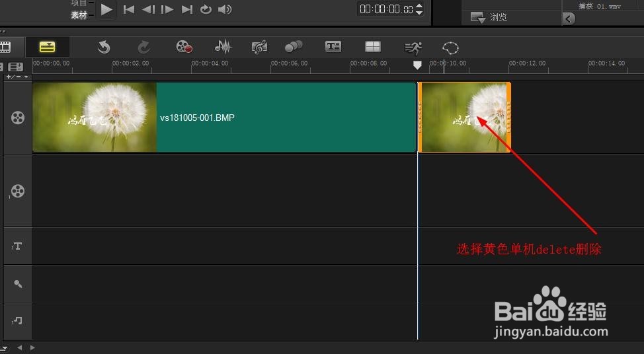The width and height of the screenshot is (644, 354).
Task: Switch preview to 项目 (Project) mode
Action: click(79, 3)
